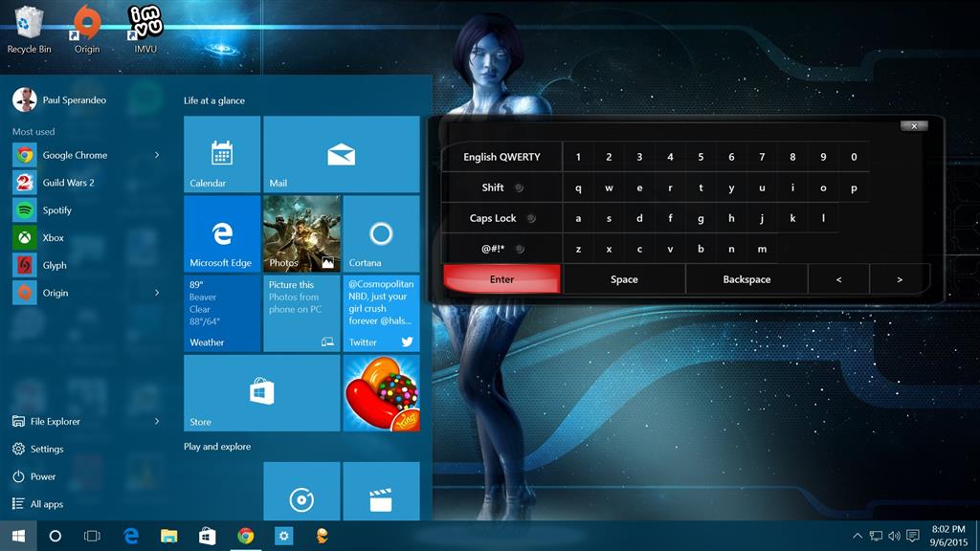Open the Recycle Bin desktop icon

click(x=29, y=29)
